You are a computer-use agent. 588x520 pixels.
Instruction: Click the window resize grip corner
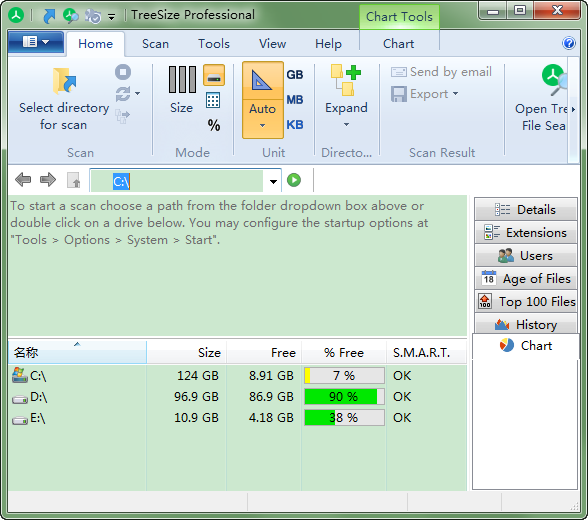pos(574,507)
